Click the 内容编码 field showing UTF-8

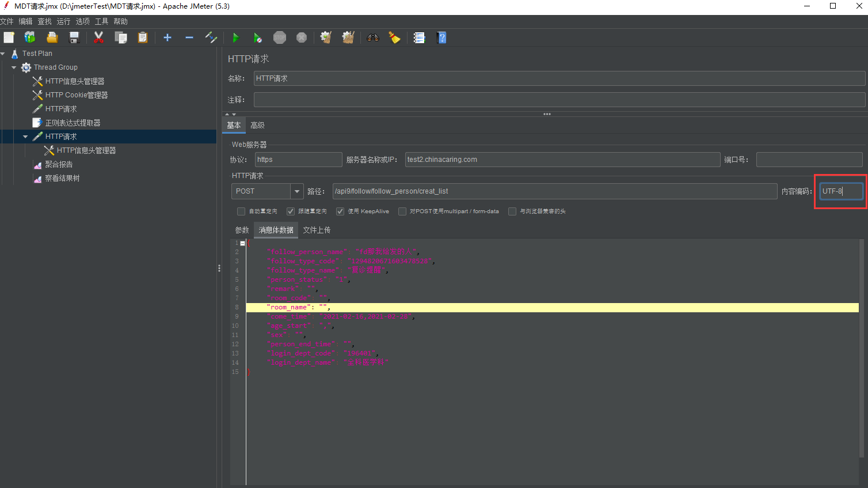(x=842, y=191)
